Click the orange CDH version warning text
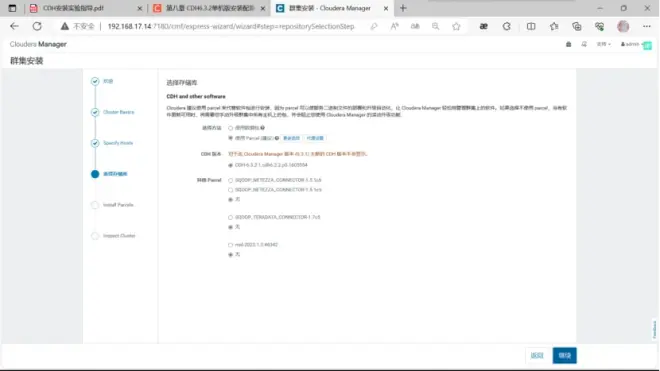Viewport: 660px width, 371px height. tap(298, 154)
